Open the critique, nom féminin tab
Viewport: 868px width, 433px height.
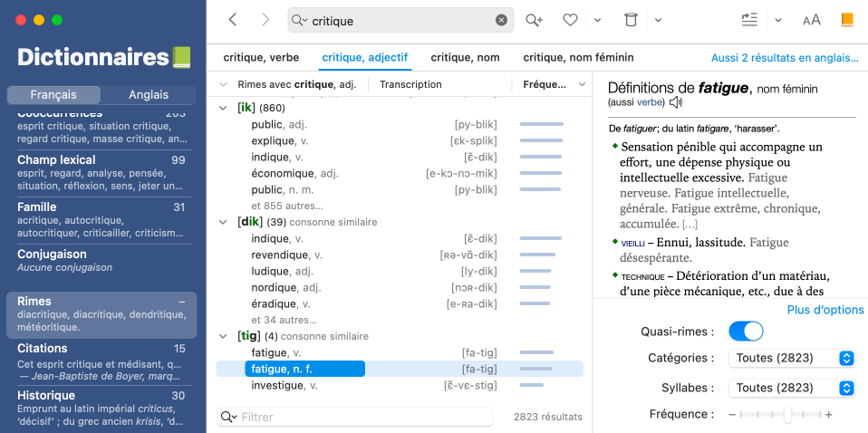coord(578,57)
